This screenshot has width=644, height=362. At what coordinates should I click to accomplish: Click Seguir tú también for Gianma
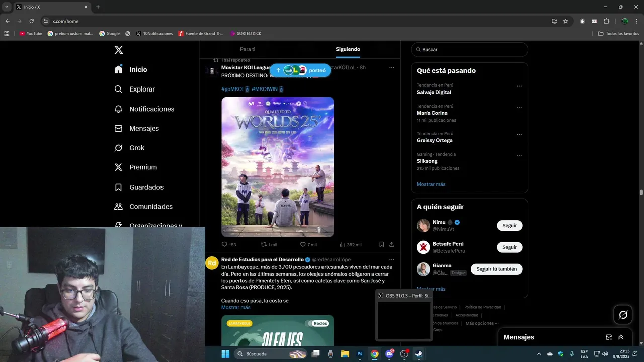point(497,269)
